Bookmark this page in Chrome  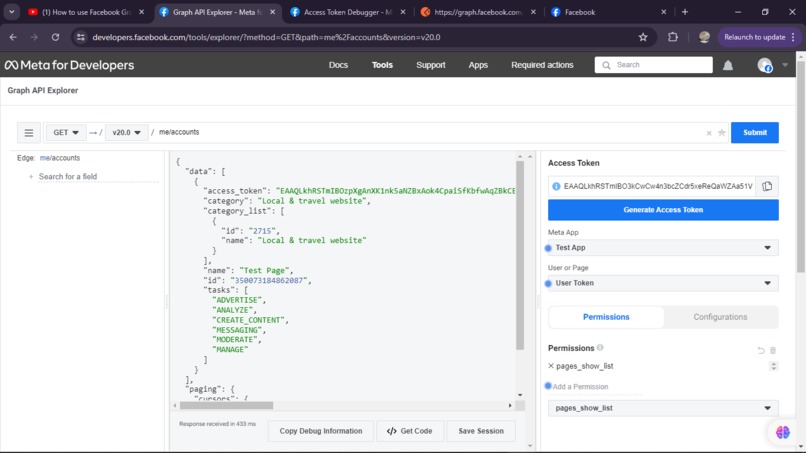643,37
